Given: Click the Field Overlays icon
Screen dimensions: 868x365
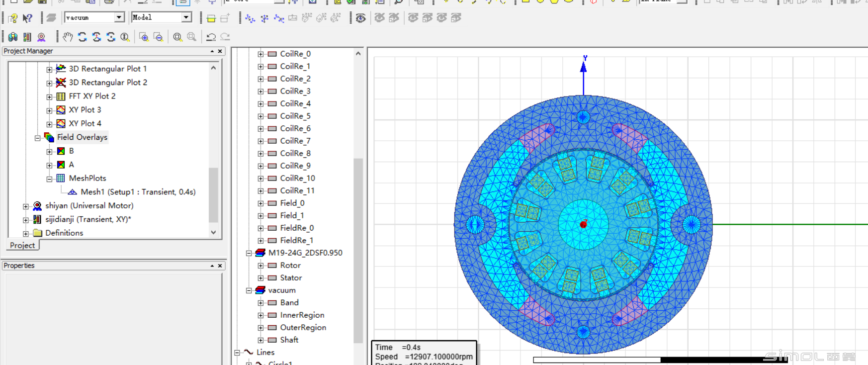Looking at the screenshot, I should click(49, 137).
